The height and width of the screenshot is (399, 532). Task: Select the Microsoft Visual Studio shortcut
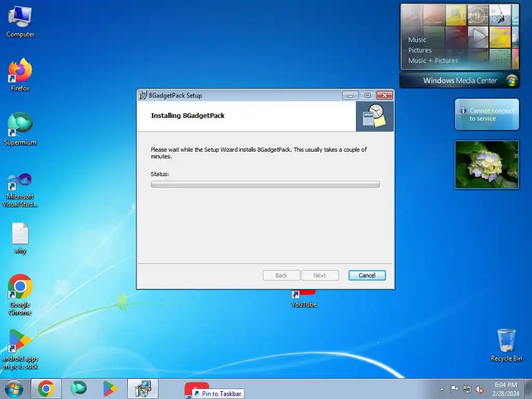20,190
